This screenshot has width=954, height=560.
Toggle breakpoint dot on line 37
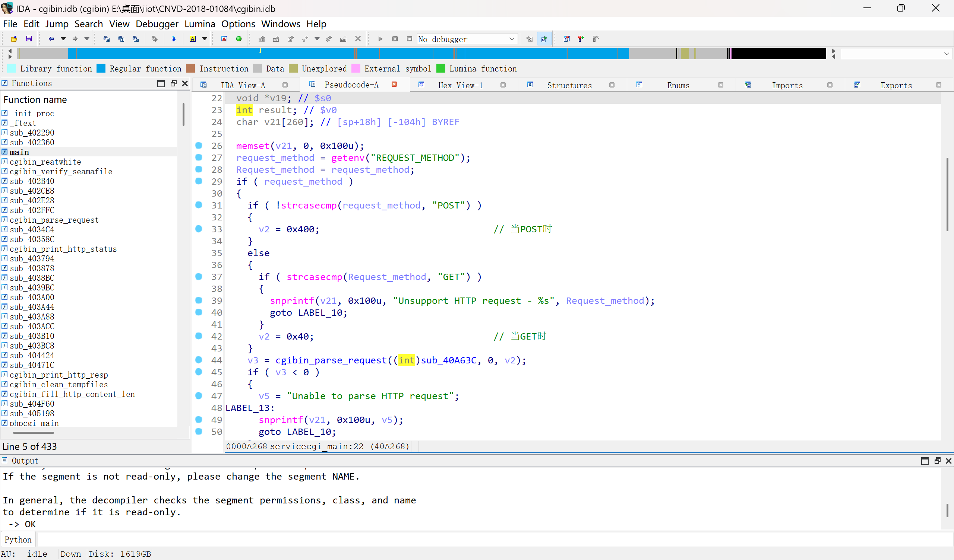coord(198,276)
